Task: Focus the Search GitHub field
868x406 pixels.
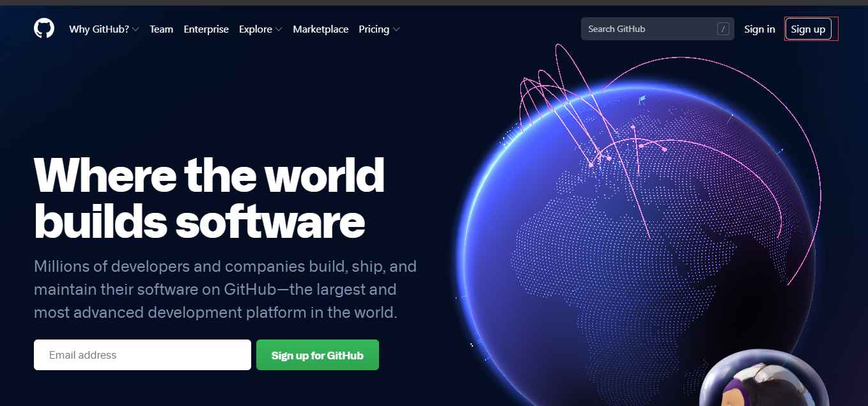Action: (657, 29)
